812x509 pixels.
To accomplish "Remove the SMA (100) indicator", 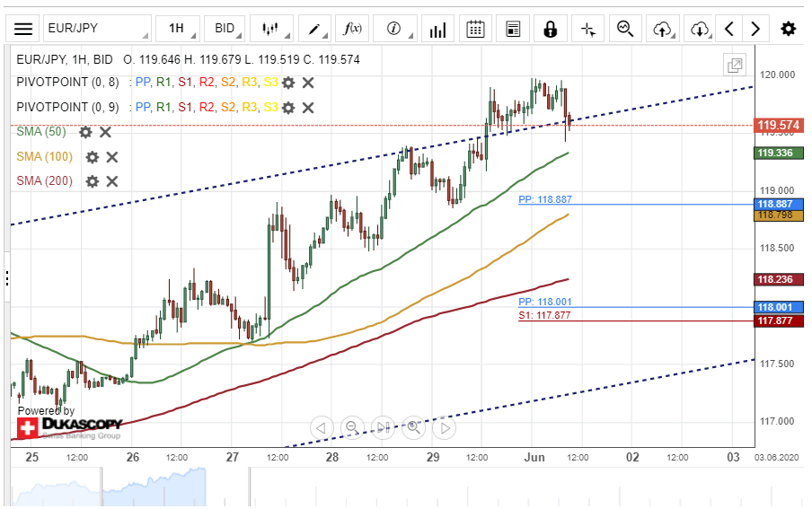I will (x=112, y=157).
